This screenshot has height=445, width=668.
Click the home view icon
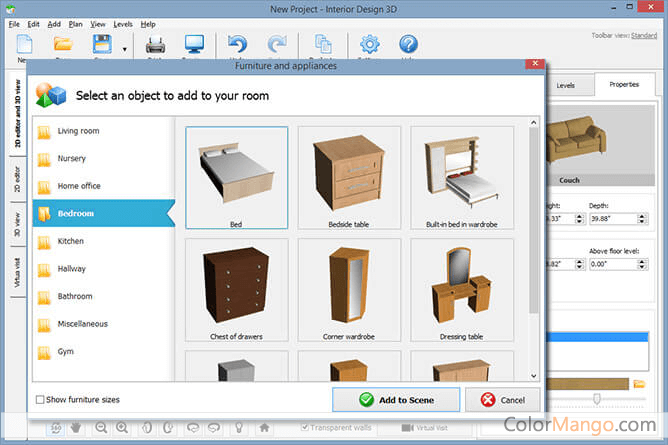pyautogui.click(x=265, y=427)
